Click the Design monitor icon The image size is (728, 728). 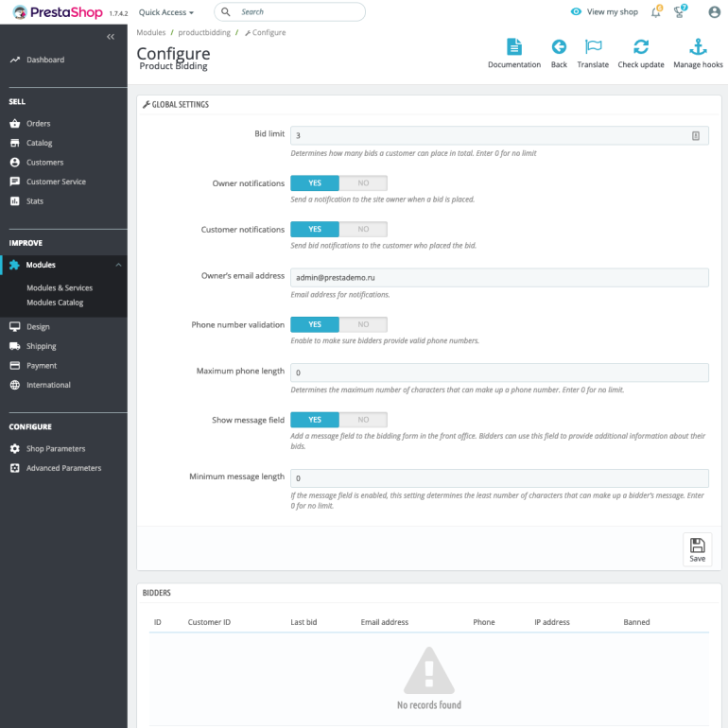point(15,327)
